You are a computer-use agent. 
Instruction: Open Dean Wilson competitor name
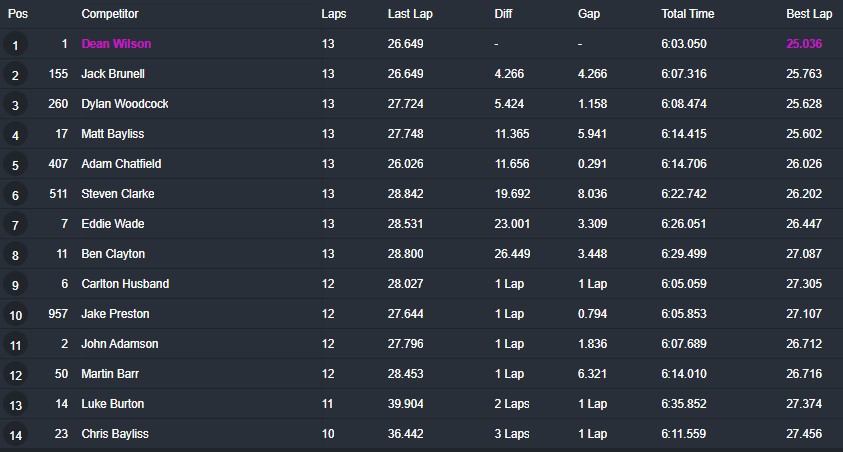click(116, 44)
